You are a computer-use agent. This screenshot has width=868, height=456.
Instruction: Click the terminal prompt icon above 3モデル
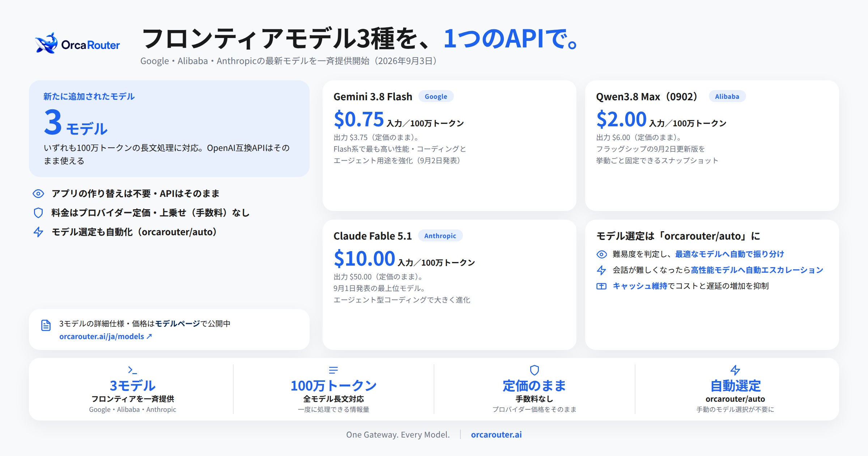(x=132, y=370)
